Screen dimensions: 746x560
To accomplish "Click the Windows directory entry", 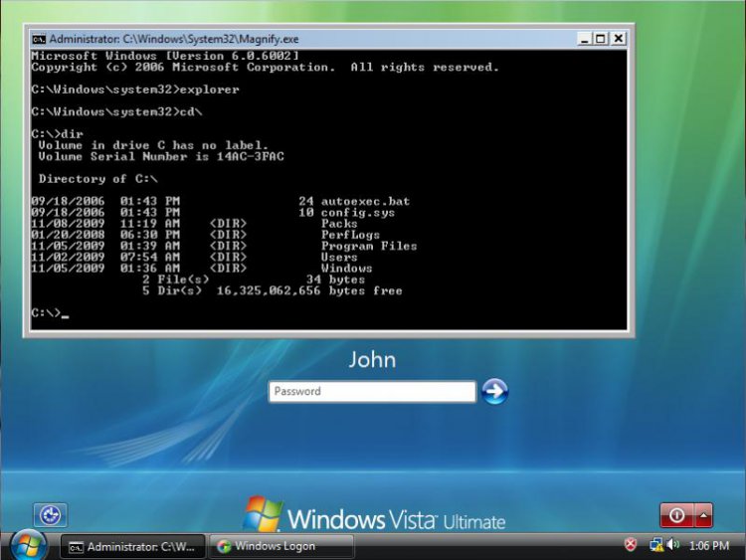I will [x=346, y=269].
